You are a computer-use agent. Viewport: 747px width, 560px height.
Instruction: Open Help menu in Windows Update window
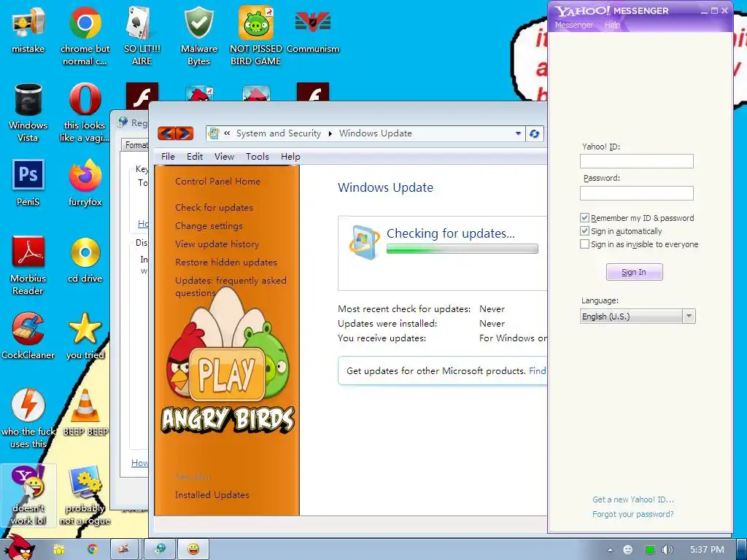[x=290, y=156]
